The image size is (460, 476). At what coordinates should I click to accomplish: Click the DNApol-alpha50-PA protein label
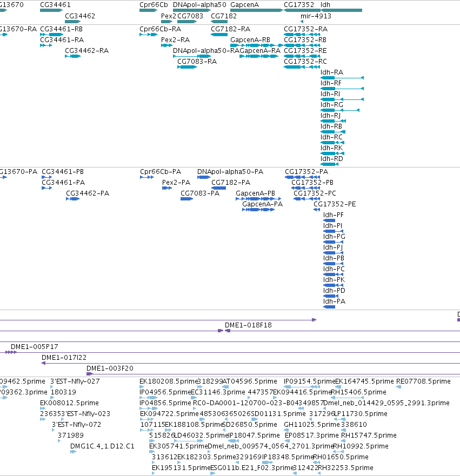click(230, 171)
